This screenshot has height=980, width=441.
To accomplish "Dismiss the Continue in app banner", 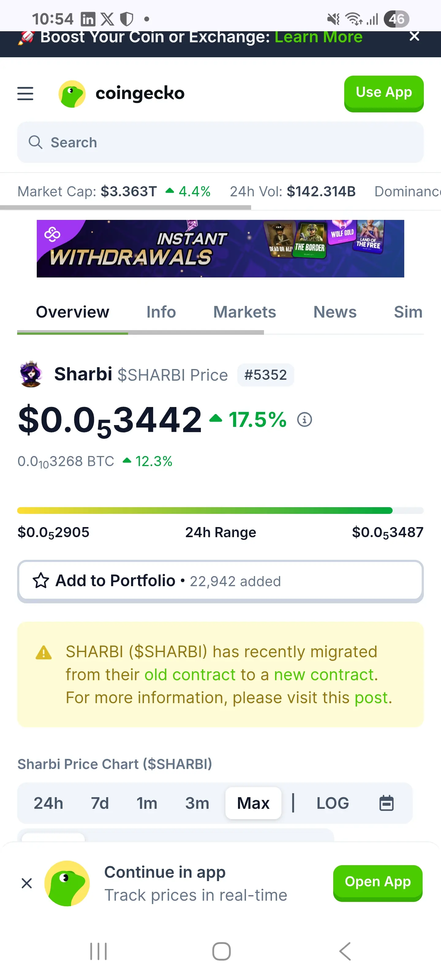I will (x=27, y=883).
